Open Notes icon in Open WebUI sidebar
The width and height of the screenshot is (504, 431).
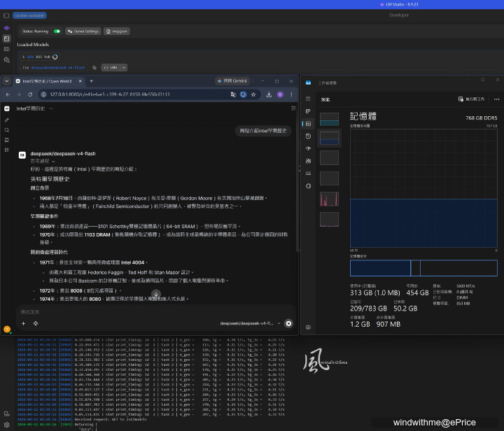coord(7,140)
